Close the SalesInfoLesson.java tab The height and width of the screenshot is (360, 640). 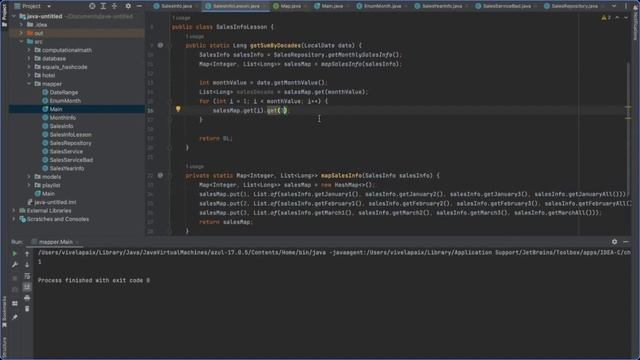pos(265,6)
